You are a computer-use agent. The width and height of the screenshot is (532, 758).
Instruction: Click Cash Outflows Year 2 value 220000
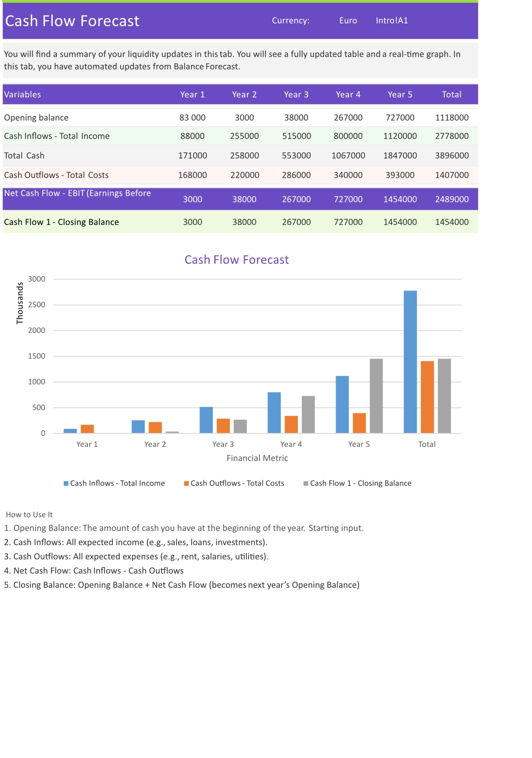(x=245, y=175)
